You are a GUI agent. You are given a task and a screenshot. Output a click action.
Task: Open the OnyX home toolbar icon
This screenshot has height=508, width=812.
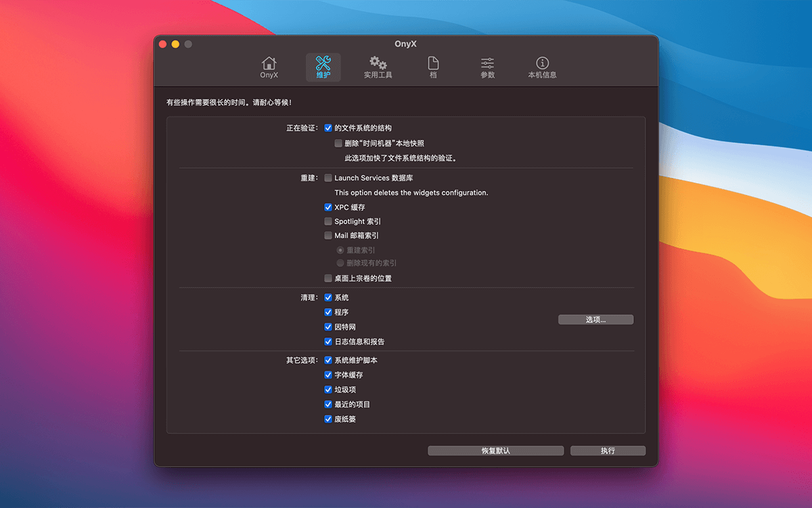point(269,67)
